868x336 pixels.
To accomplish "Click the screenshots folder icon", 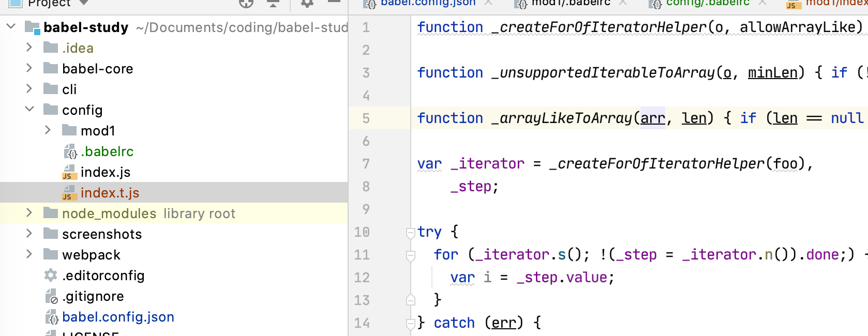I will click(x=51, y=234).
